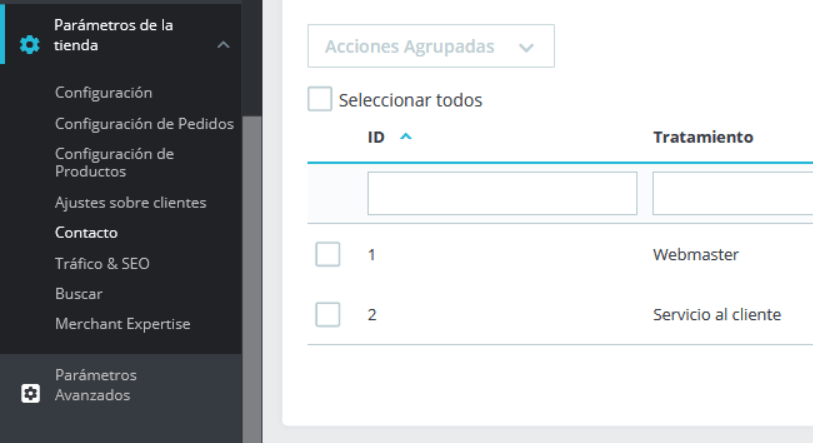The height and width of the screenshot is (443, 813).
Task: Sort the table by the Tratamiento column header
Action: [703, 137]
